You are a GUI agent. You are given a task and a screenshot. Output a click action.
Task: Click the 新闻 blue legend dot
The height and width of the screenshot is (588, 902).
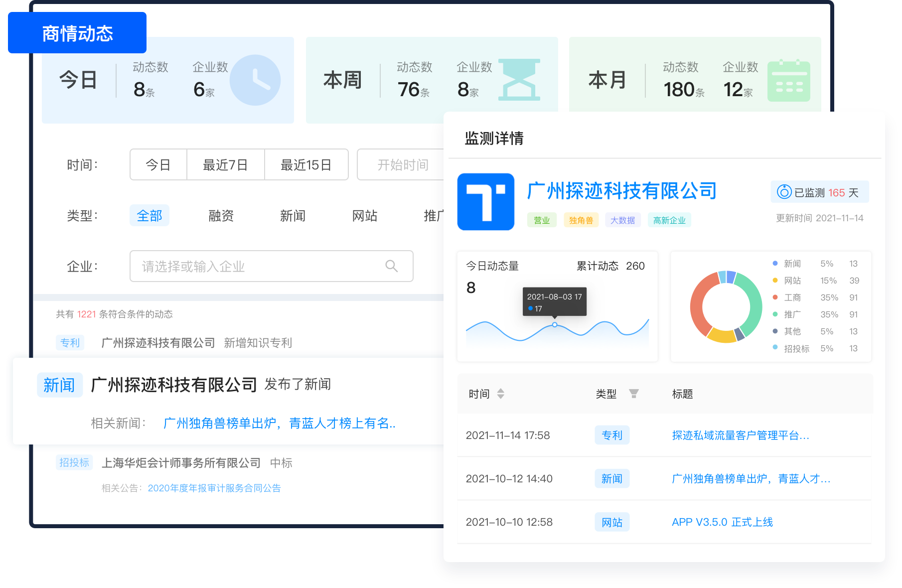(x=775, y=263)
